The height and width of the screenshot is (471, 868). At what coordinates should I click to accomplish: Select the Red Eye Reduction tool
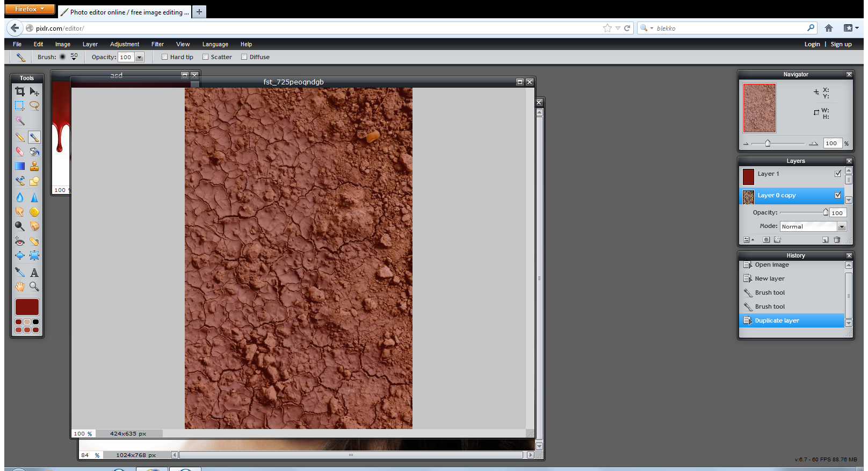pyautogui.click(x=20, y=241)
